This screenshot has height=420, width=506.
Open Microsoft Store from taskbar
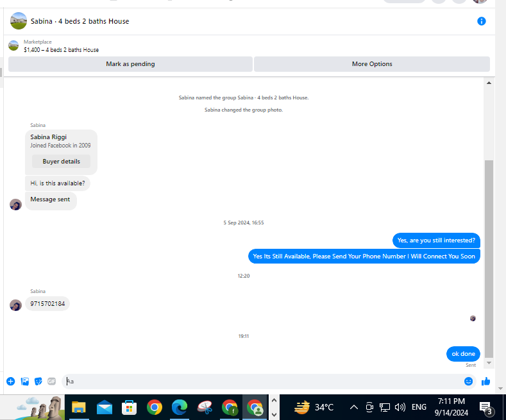[129, 407]
